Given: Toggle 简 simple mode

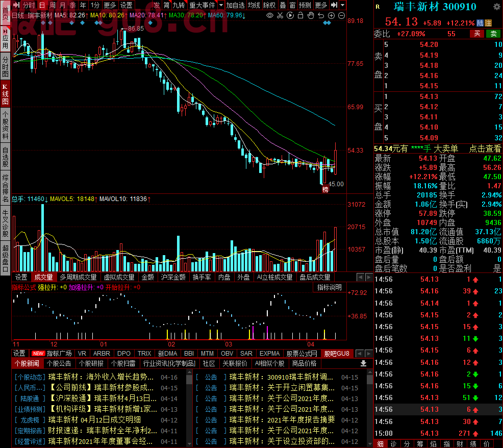Looking at the screenshot, I should point(166,5).
